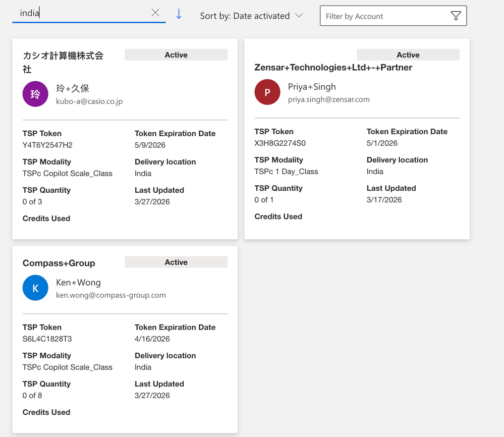
Task: Toggle sort direction with the down arrow
Action: click(179, 14)
